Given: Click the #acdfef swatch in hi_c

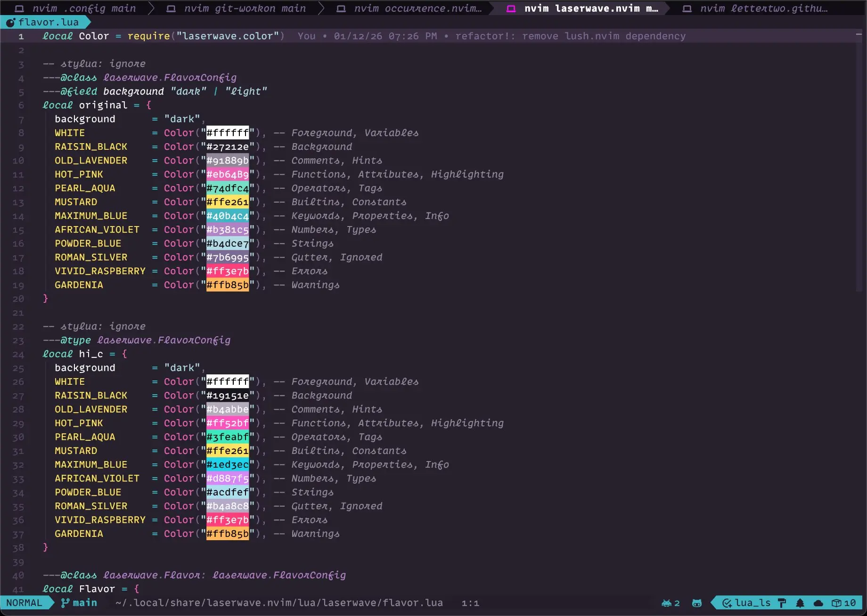Looking at the screenshot, I should [x=228, y=492].
